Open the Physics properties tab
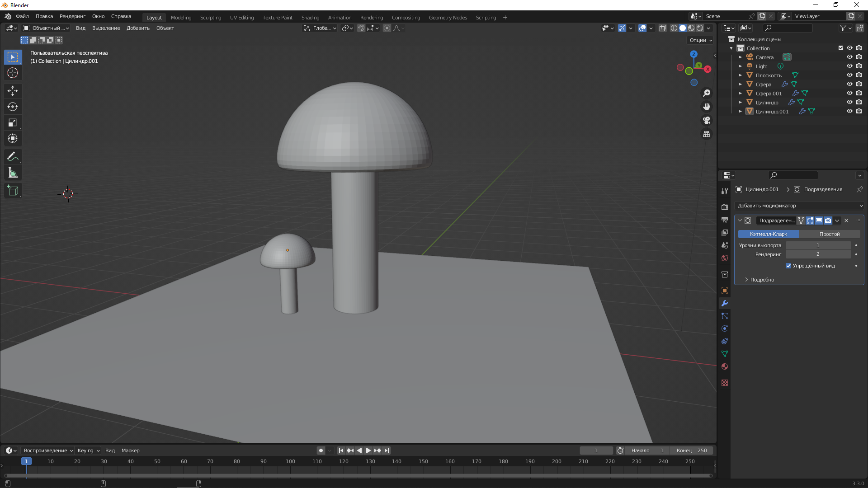 (x=725, y=328)
